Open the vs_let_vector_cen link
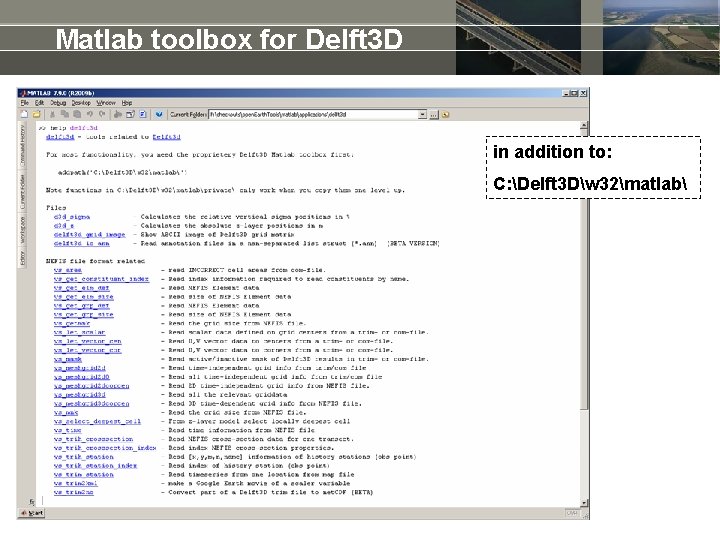Image resolution: width=720 pixels, height=540 pixels. click(x=88, y=341)
